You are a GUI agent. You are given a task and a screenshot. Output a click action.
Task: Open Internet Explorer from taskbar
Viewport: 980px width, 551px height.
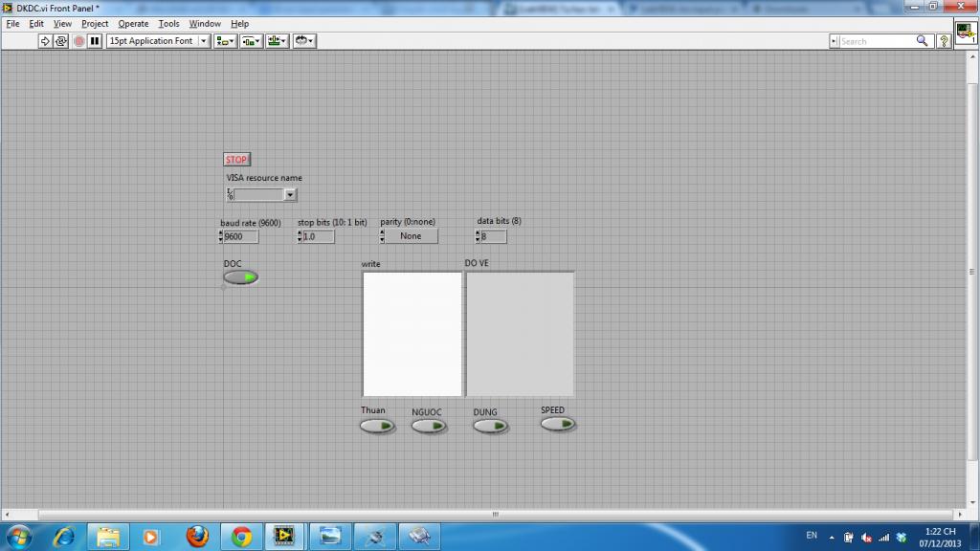click(x=64, y=537)
